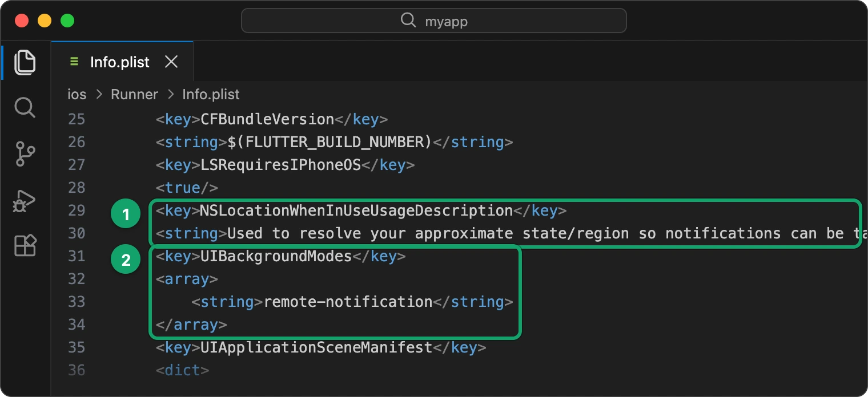Click the green fullscreen window button
868x397 pixels.
tap(67, 21)
